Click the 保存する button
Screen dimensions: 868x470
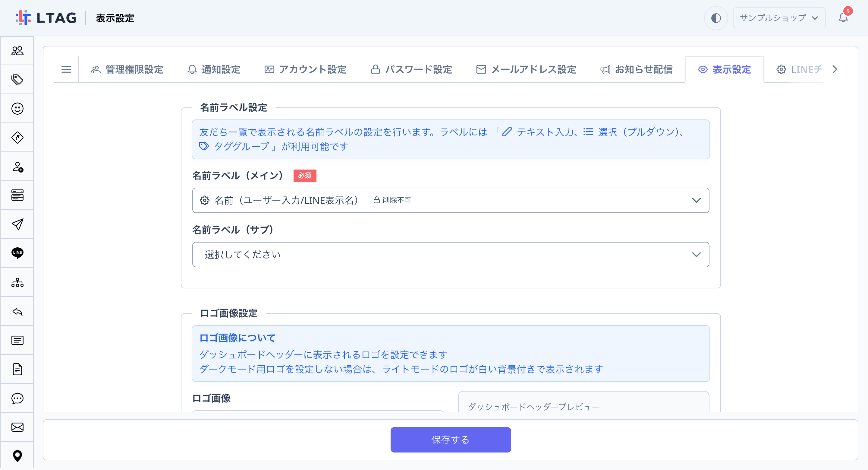(451, 440)
